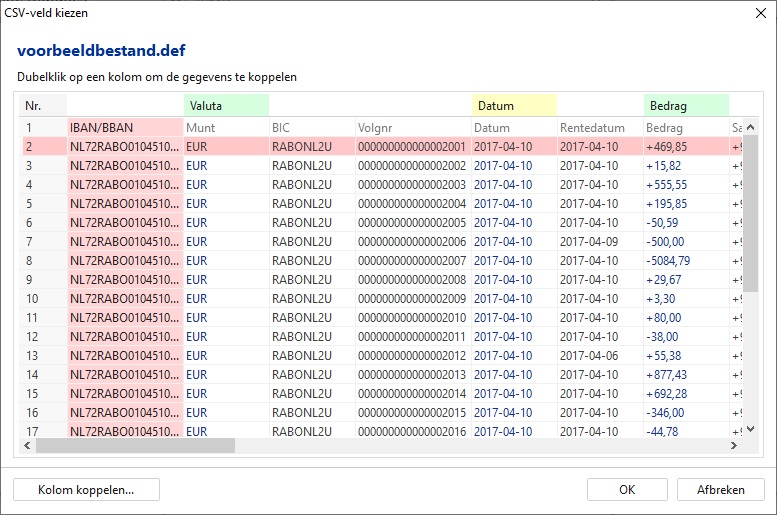
Task: Click Volgnr cell ending in 2010
Action: (x=412, y=318)
